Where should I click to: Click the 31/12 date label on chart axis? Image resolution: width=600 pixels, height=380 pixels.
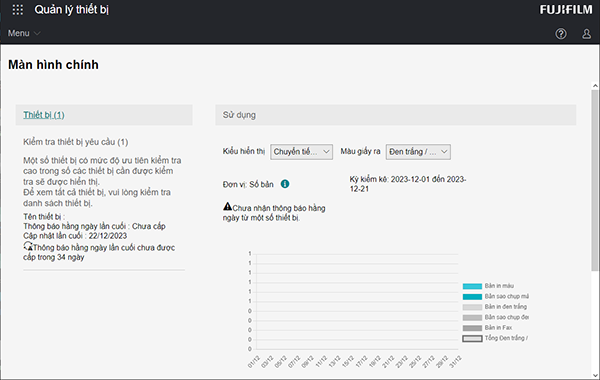click(455, 362)
